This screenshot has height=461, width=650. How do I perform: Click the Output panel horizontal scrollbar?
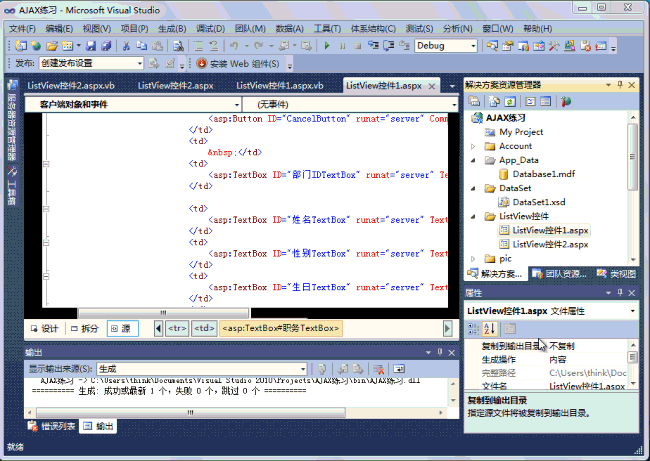[191, 412]
